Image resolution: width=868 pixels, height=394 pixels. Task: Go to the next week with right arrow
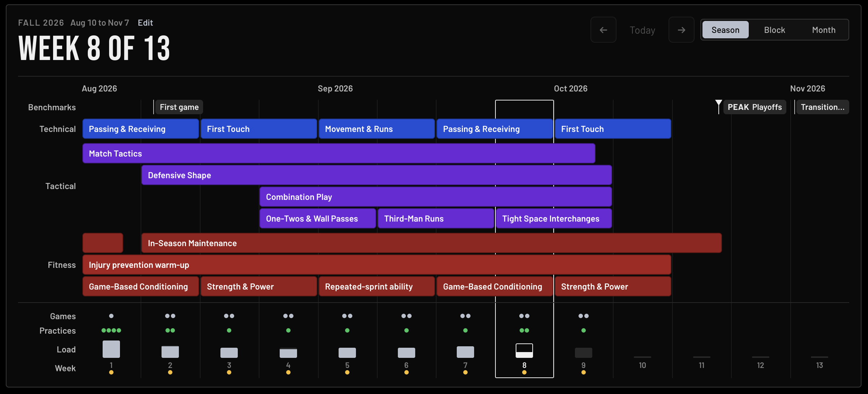[x=681, y=30]
